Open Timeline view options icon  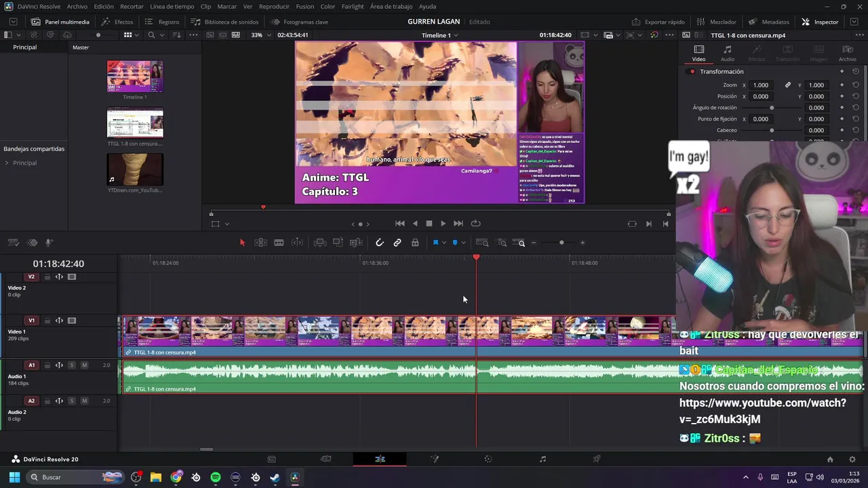coord(14,243)
